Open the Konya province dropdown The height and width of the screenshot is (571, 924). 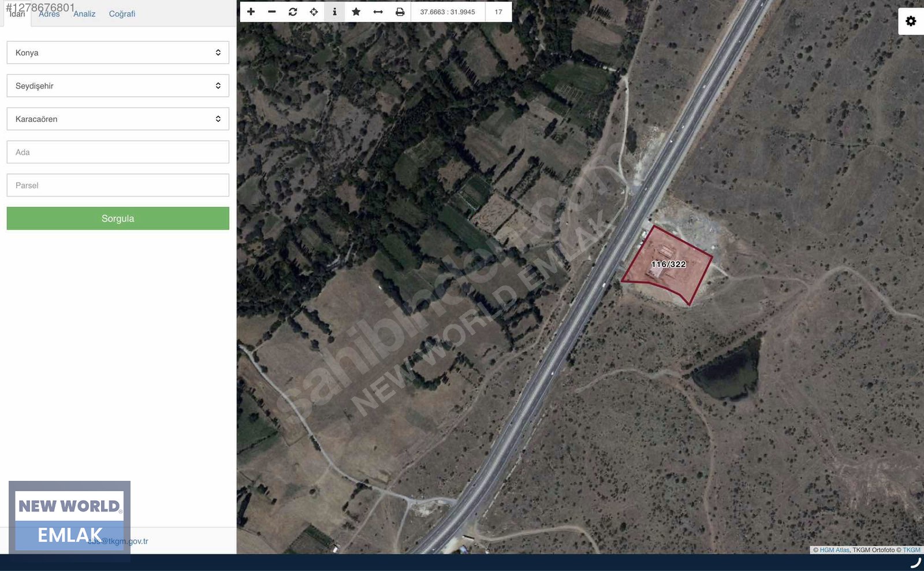coord(118,53)
